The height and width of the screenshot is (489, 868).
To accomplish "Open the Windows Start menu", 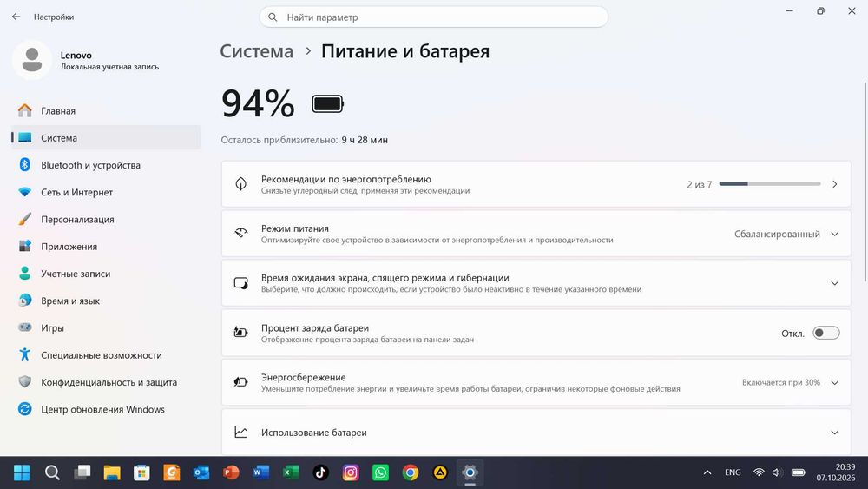I will (x=23, y=472).
